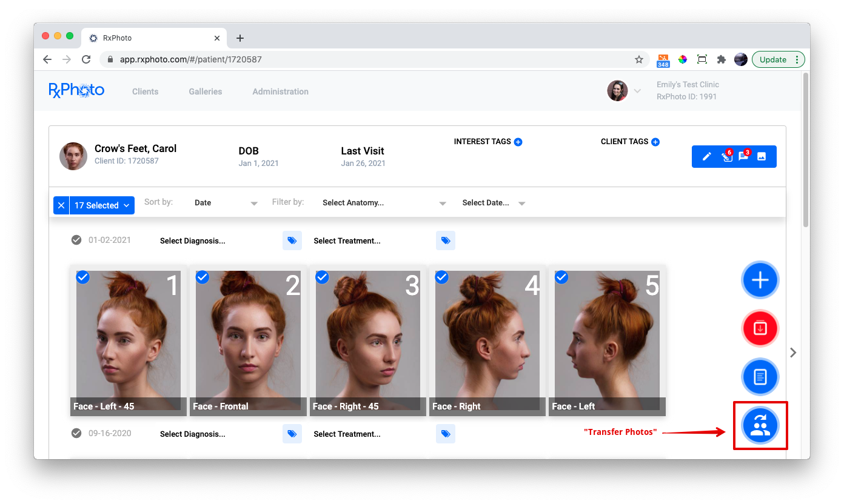The width and height of the screenshot is (844, 504).
Task: Uncheck photo 1 Face - Left - 45
Action: point(82,277)
